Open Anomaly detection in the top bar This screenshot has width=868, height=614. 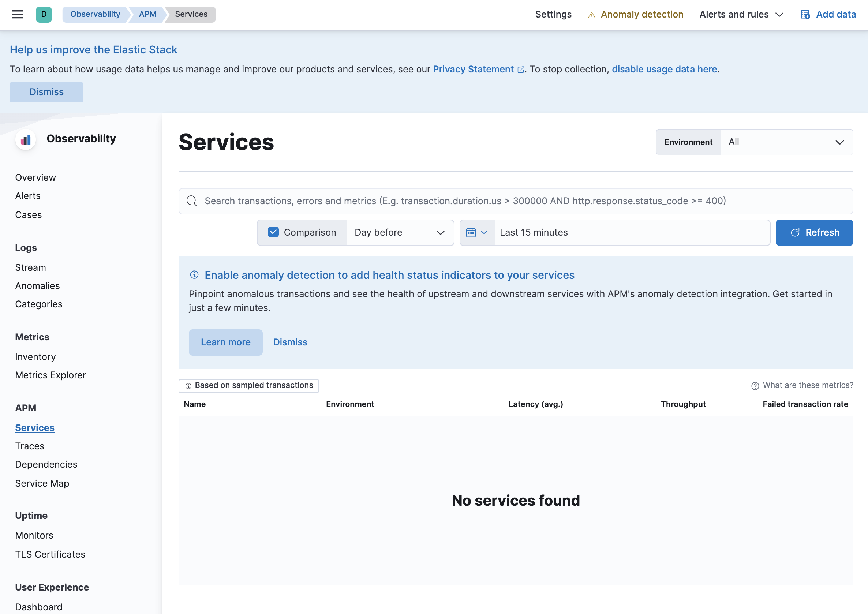click(x=636, y=14)
